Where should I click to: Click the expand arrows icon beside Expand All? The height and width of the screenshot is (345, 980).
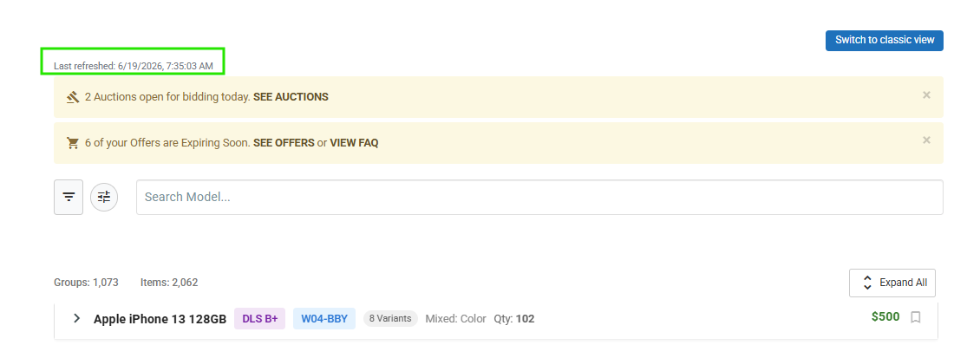point(867,283)
